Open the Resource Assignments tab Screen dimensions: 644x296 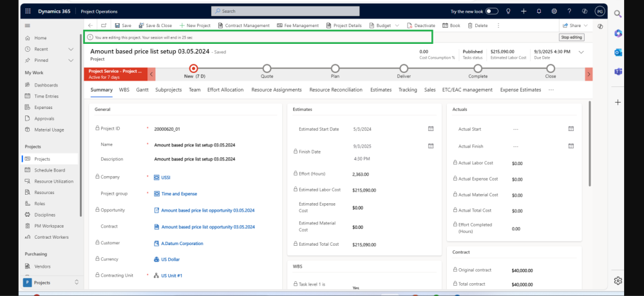[276, 90]
